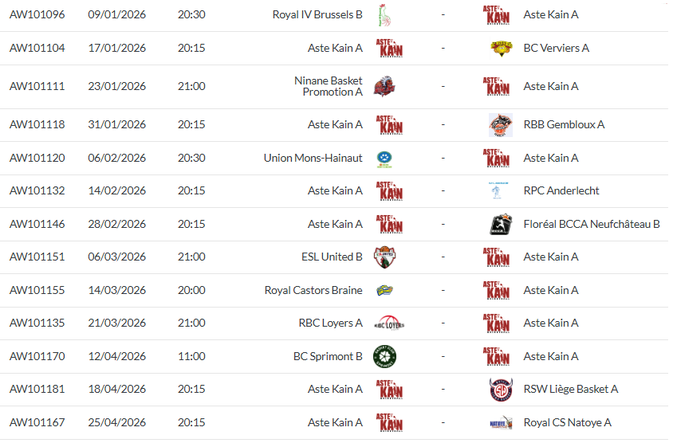This screenshot has height=443, width=677.
Task: Open match code AW101096
Action: (x=37, y=15)
